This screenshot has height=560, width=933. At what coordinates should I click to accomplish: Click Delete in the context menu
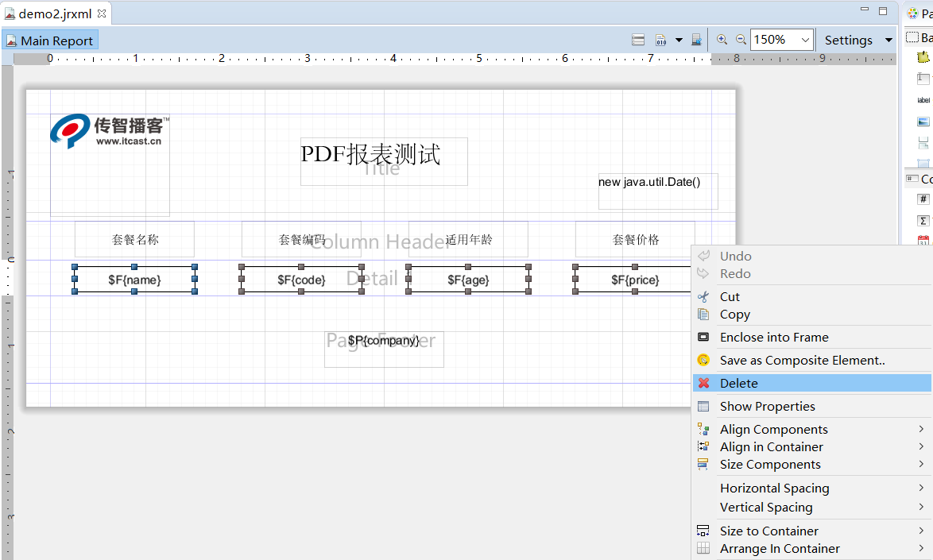pos(811,384)
